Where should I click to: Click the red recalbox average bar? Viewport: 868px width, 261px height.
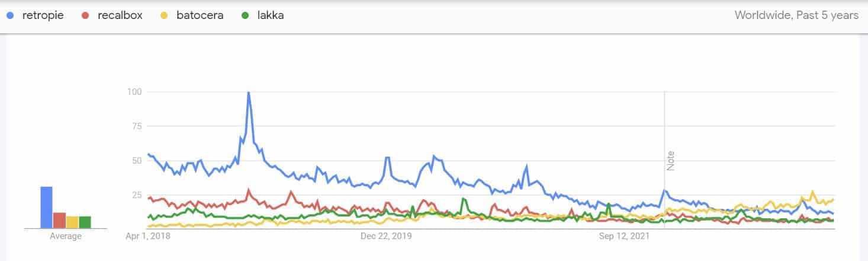click(x=59, y=220)
